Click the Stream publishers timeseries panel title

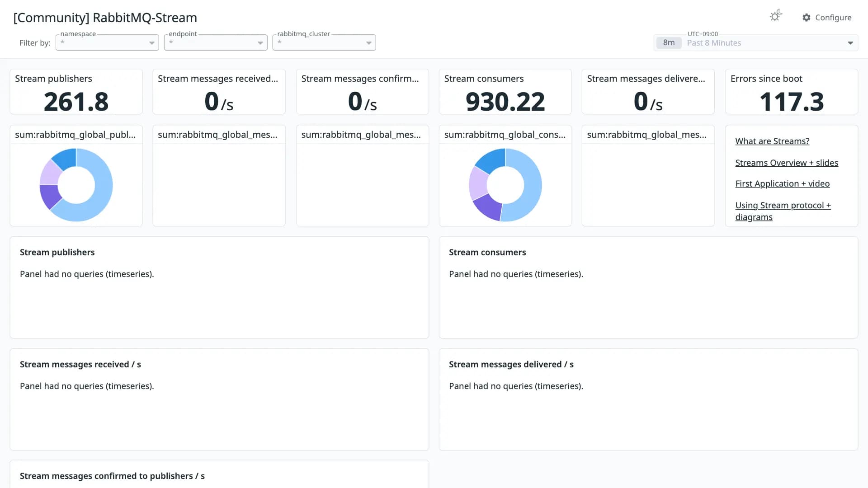pyautogui.click(x=57, y=252)
